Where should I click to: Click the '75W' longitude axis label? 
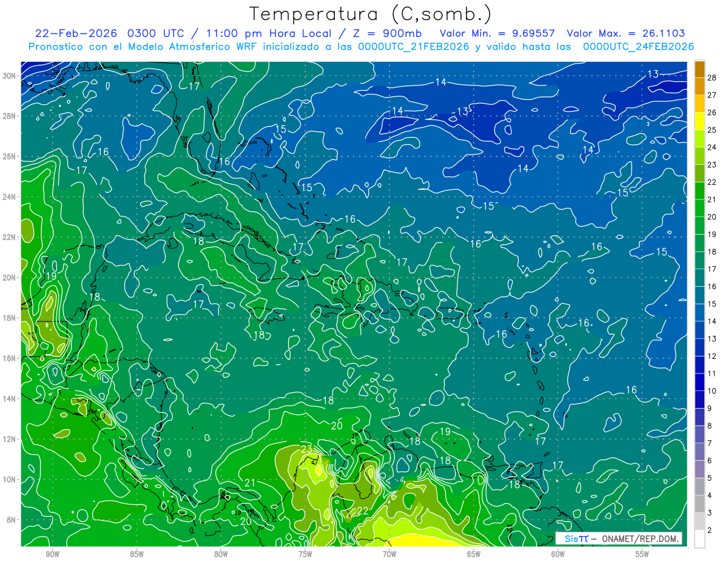pyautogui.click(x=305, y=554)
